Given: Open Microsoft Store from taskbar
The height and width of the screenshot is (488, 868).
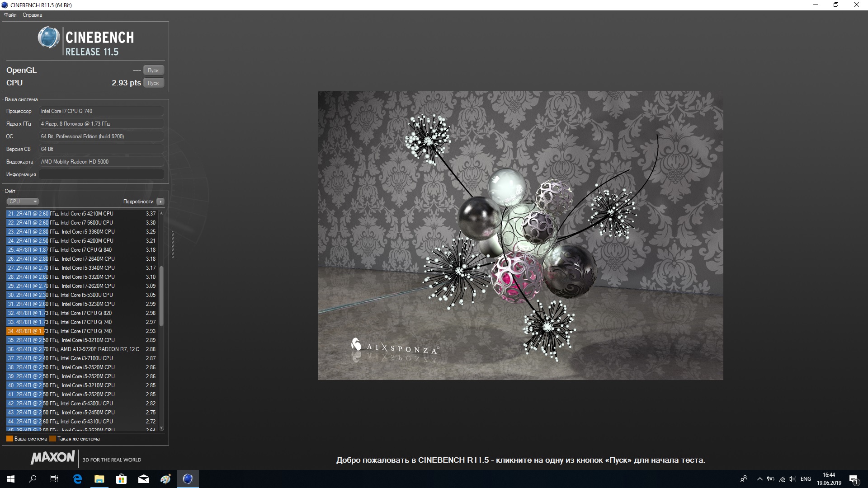Looking at the screenshot, I should click(x=122, y=479).
